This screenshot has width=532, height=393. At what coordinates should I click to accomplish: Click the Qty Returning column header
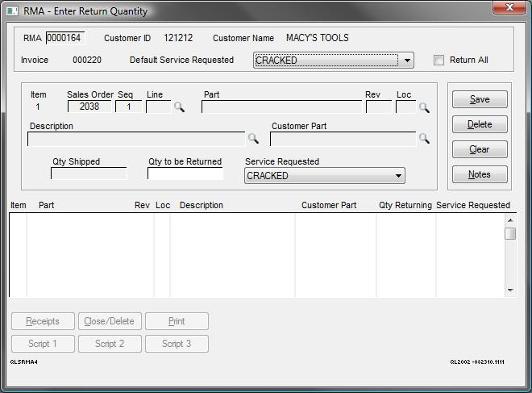pos(405,205)
